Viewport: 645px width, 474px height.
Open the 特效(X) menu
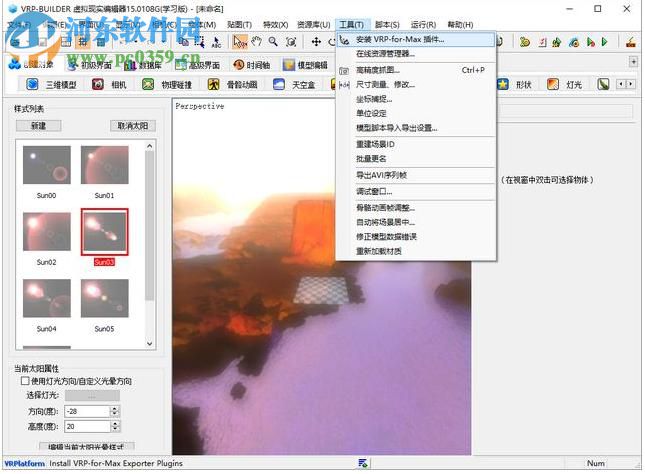click(275, 25)
